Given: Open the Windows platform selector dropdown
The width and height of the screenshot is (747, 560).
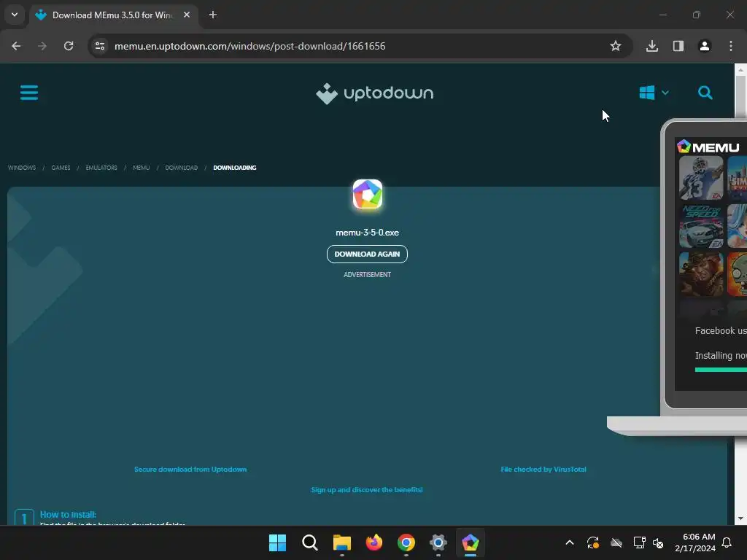Looking at the screenshot, I should (x=654, y=93).
